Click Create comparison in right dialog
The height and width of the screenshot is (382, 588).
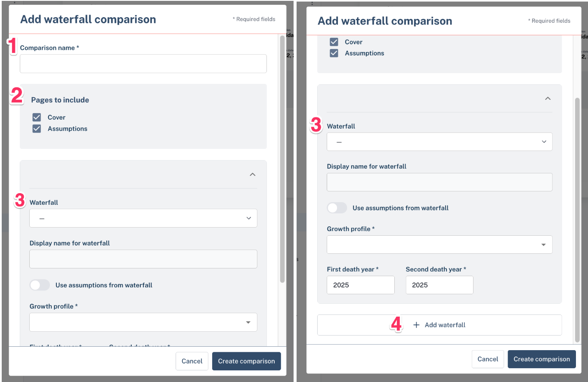[x=542, y=359]
